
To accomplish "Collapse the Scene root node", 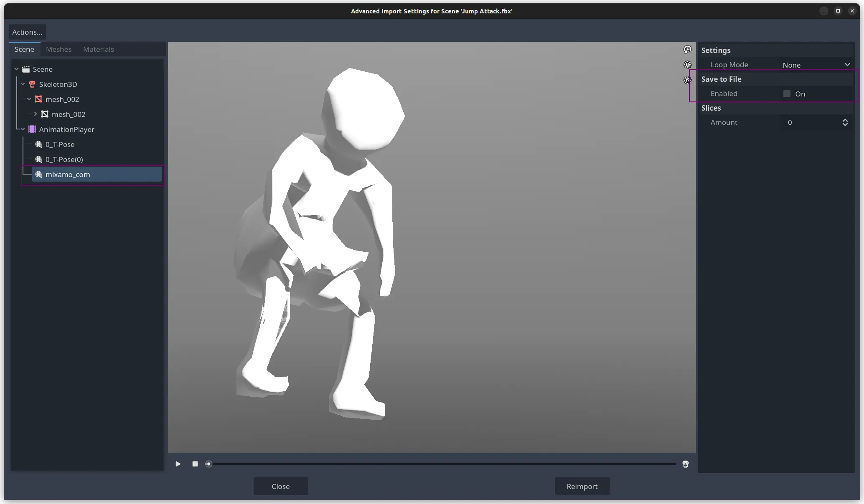I will 17,69.
